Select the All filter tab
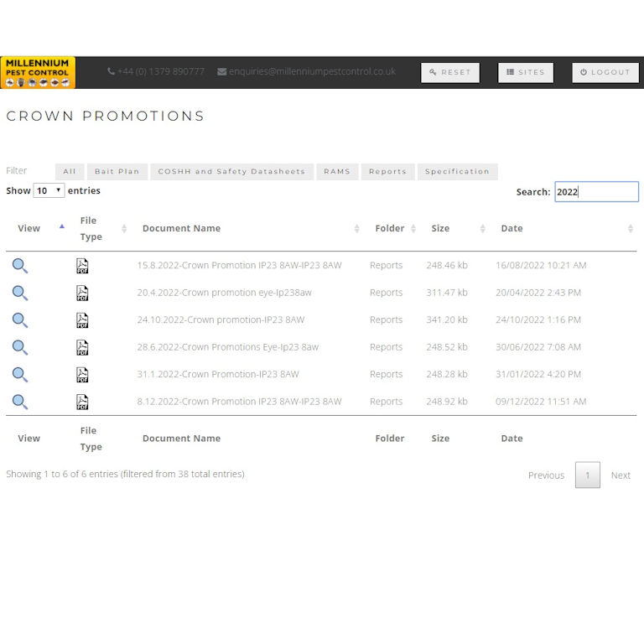 (70, 172)
